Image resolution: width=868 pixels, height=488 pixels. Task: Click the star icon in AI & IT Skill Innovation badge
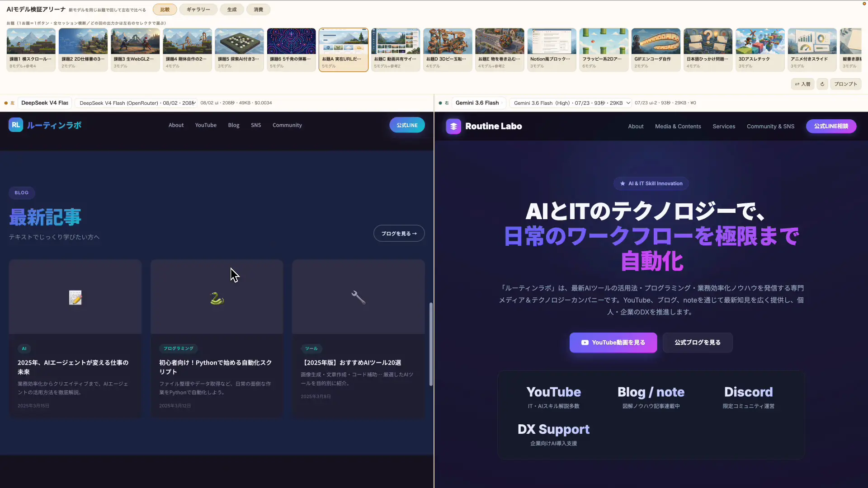[x=623, y=183]
